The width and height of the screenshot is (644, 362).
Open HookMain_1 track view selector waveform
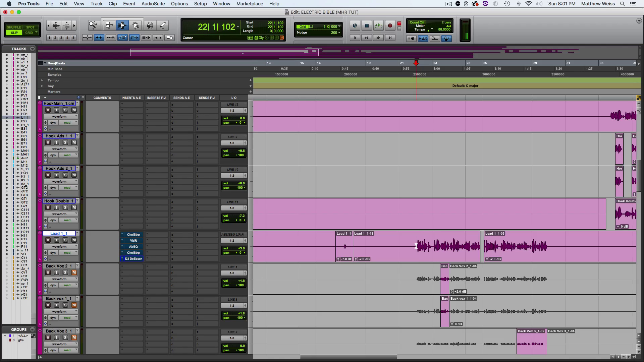point(60,116)
